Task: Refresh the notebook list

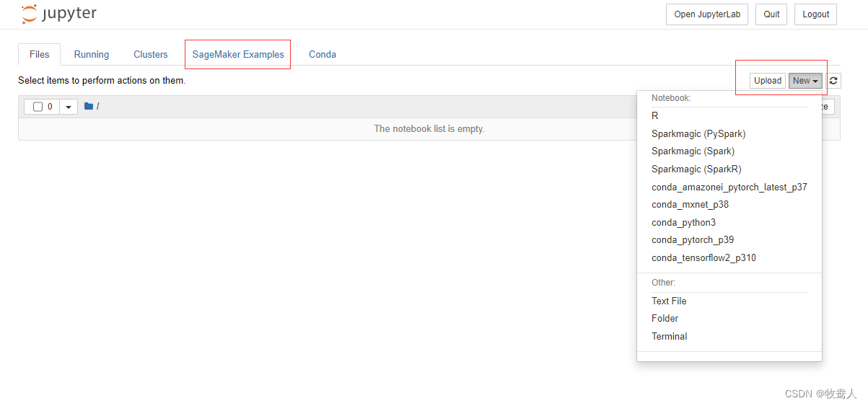Action: pyautogui.click(x=833, y=81)
